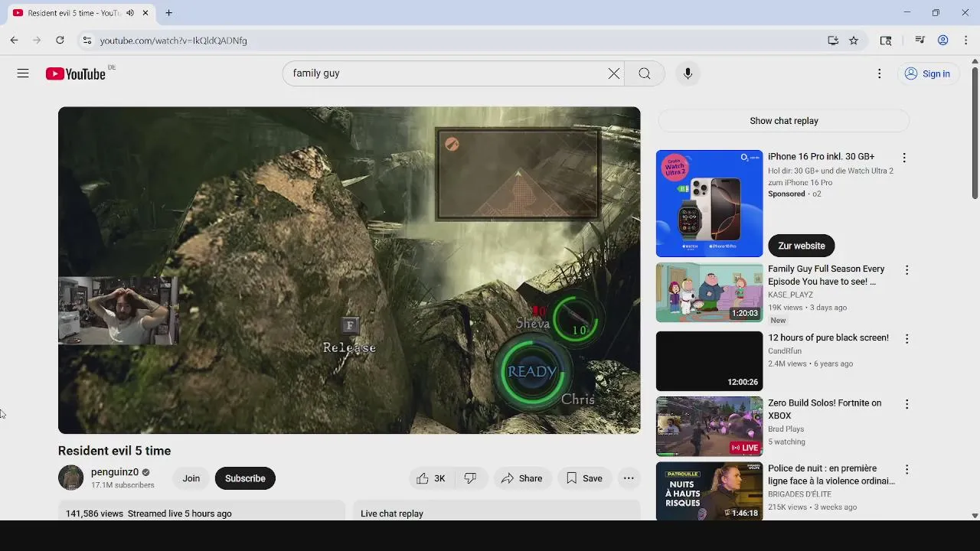
Task: Reload the page in the browser
Action: [x=60, y=41]
